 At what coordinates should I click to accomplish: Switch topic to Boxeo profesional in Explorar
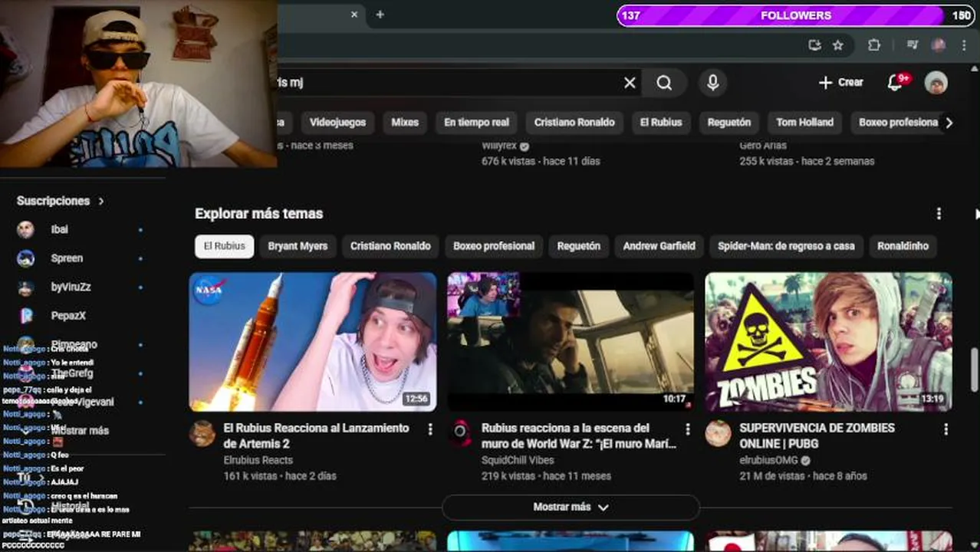(494, 246)
